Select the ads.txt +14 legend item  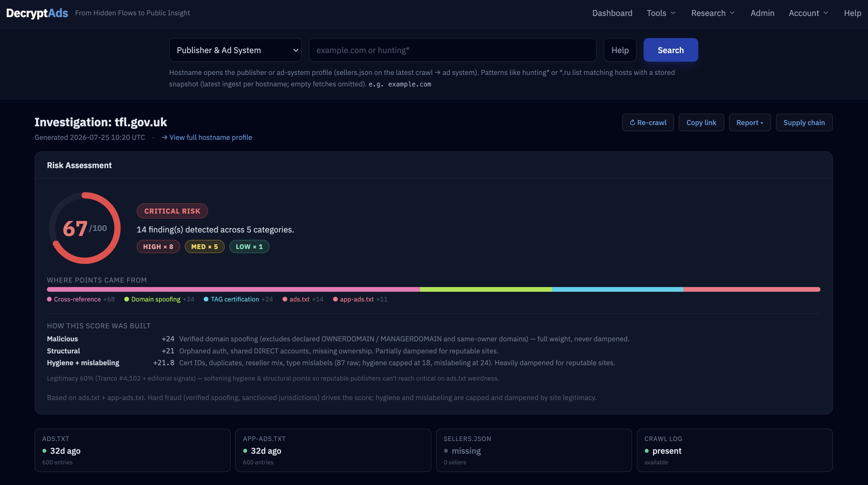pyautogui.click(x=303, y=299)
